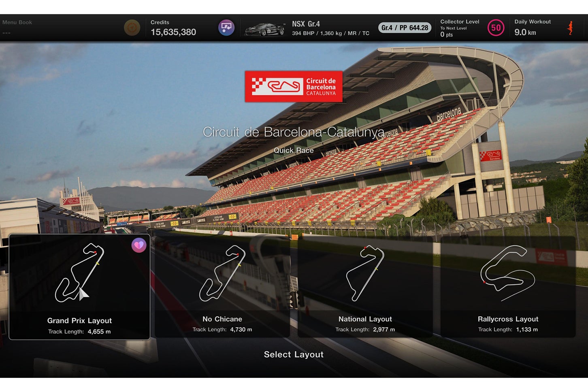Select the Grand Prix Layout card

tap(79, 287)
